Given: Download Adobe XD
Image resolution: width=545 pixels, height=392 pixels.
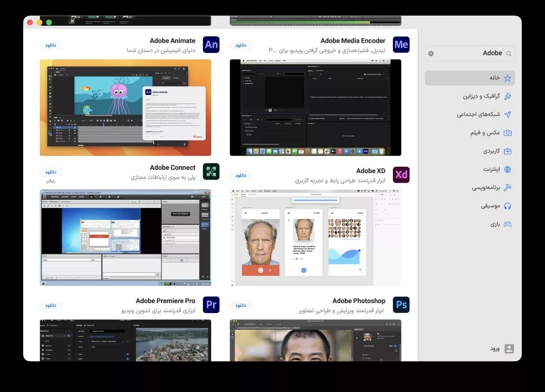Looking at the screenshot, I should pos(240,175).
